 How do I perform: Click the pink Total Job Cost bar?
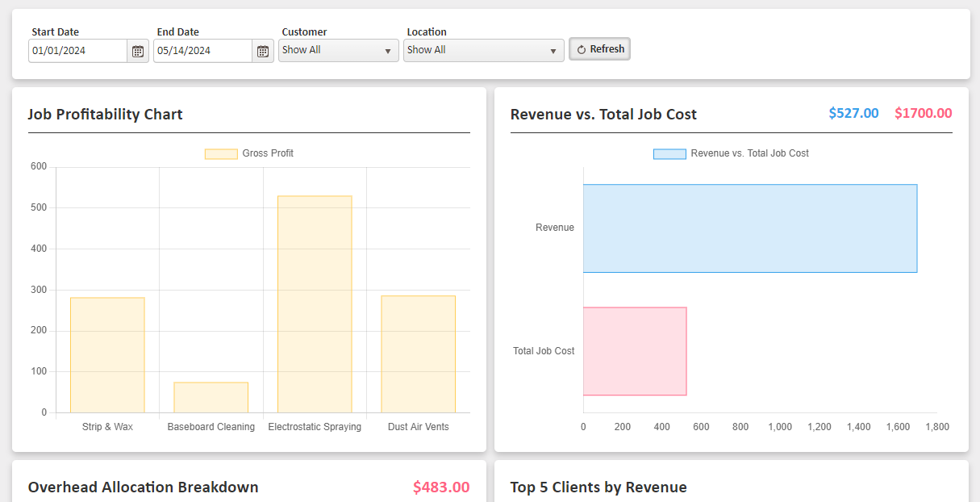pyautogui.click(x=635, y=351)
